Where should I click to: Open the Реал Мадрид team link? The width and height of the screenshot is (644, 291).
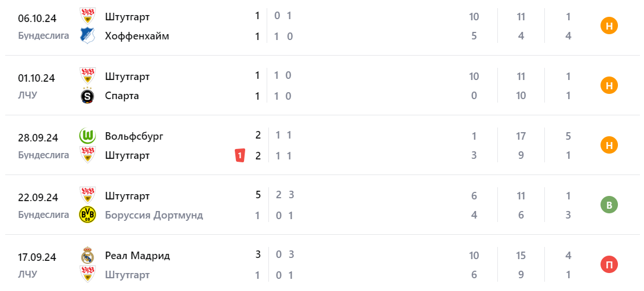(137, 255)
